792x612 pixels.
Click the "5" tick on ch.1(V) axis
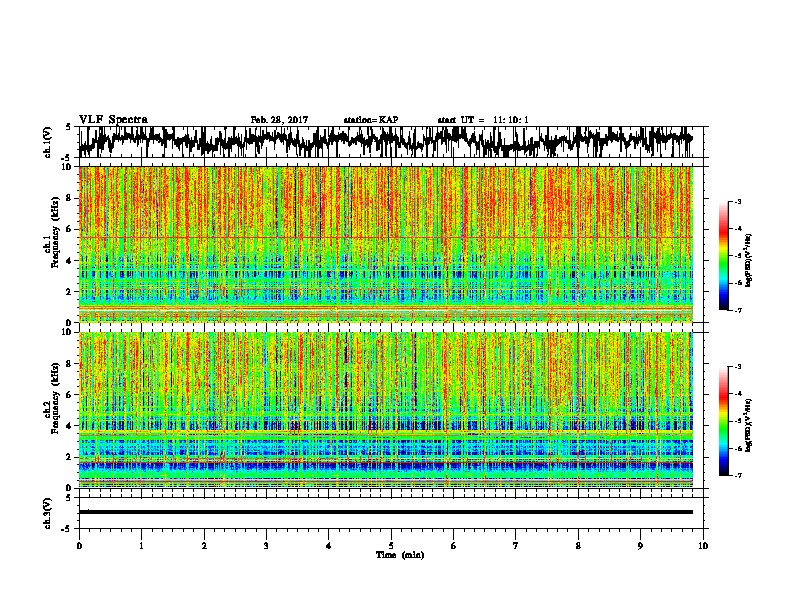point(68,127)
